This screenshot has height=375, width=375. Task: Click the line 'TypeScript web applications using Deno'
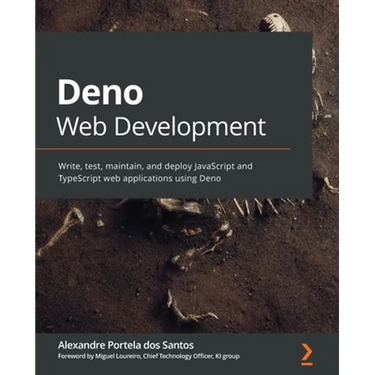pyautogui.click(x=139, y=179)
